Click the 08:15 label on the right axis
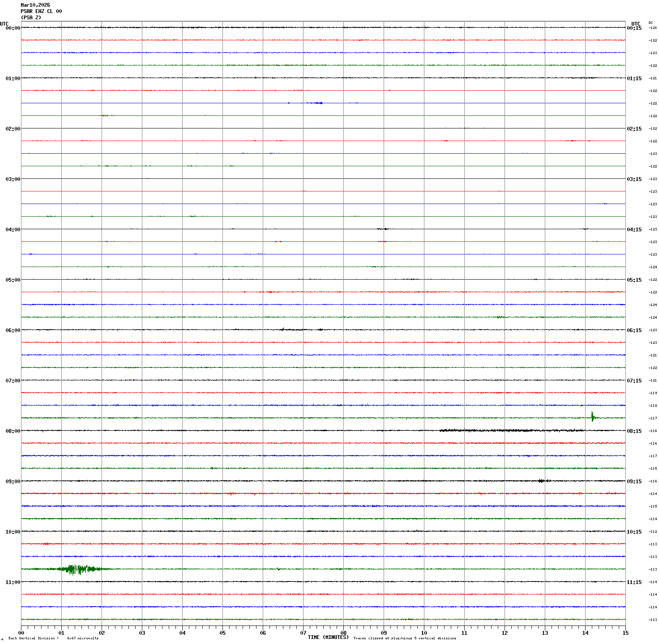The height and width of the screenshot is (644, 659). pyautogui.click(x=634, y=431)
